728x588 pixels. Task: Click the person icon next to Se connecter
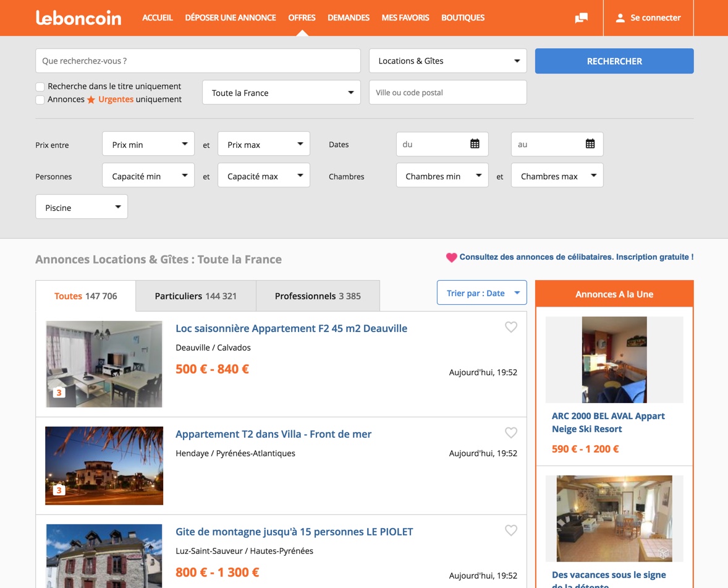(619, 17)
